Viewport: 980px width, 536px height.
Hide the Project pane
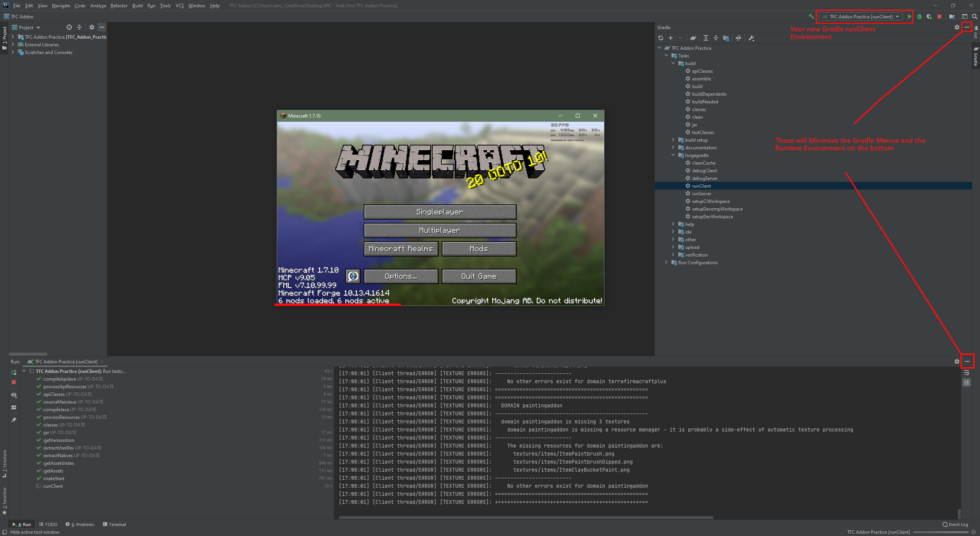101,27
